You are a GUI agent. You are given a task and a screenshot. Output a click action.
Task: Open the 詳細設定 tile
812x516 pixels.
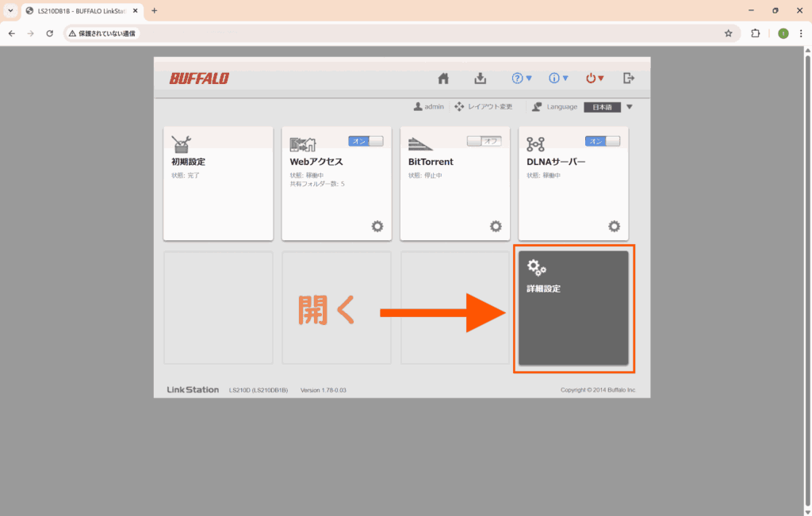[x=574, y=308]
